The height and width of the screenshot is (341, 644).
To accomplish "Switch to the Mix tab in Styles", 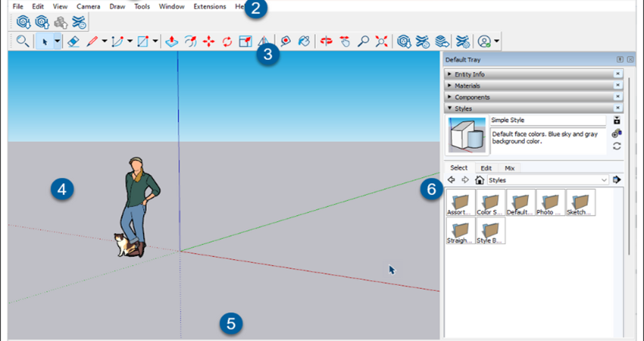I will [x=510, y=168].
